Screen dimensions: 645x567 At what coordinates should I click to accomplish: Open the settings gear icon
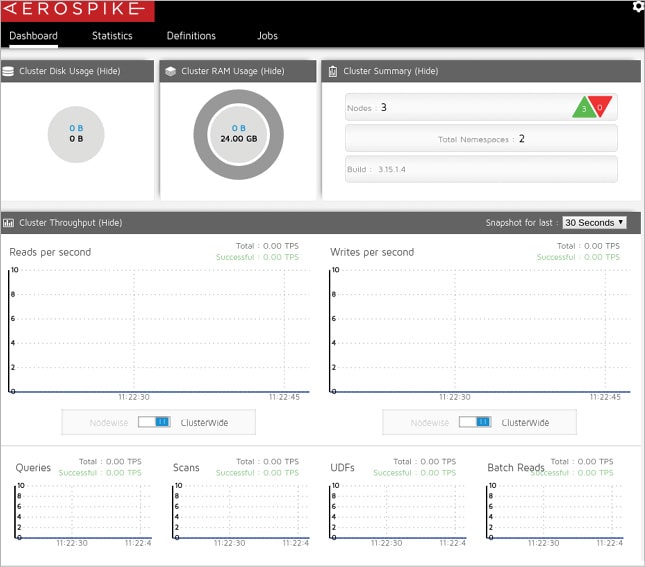pyautogui.click(x=638, y=7)
